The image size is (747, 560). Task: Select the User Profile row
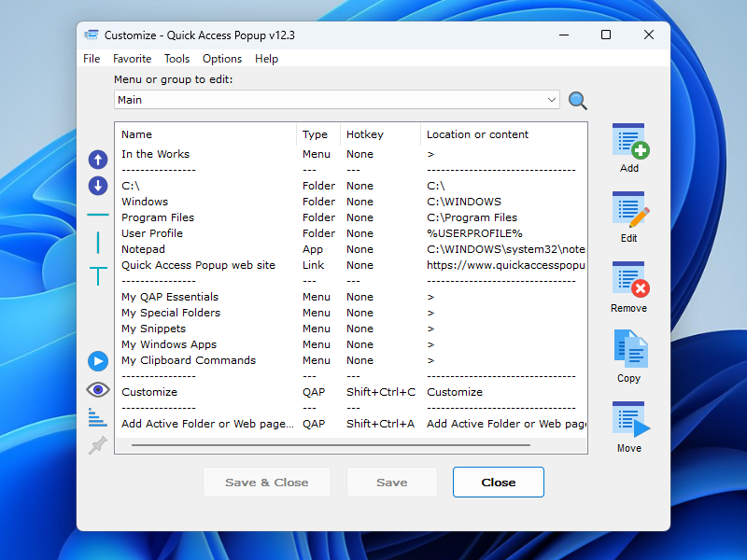tap(351, 233)
